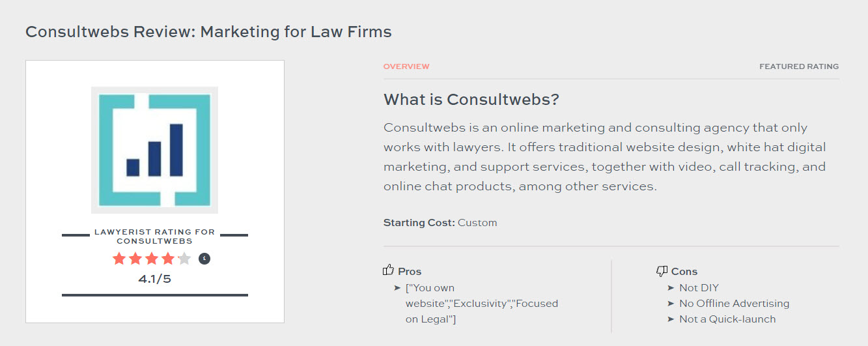Click arrow bullet beside Not a Quick-launch

[x=671, y=319]
